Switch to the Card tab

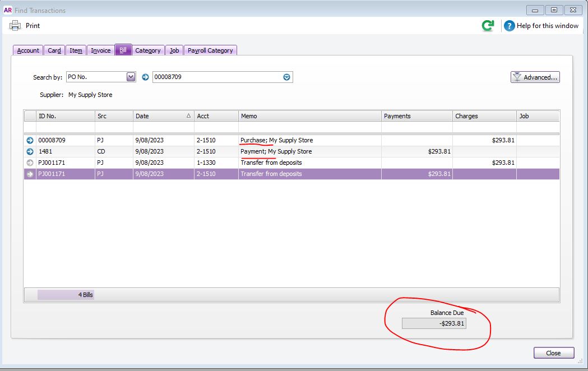(54, 50)
